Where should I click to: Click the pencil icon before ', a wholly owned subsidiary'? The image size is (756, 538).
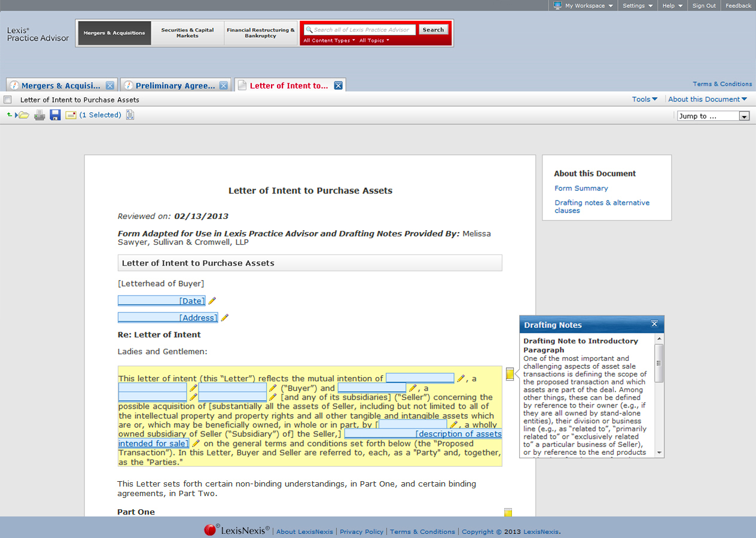454,424
